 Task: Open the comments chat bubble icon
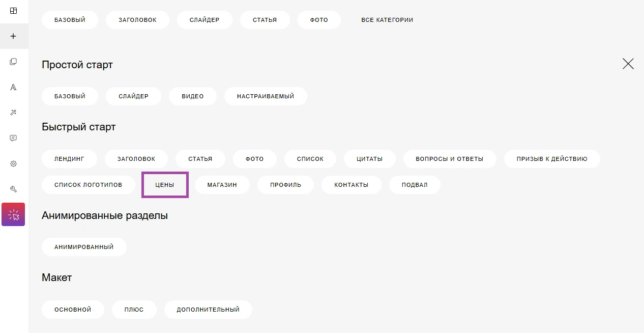[13, 138]
